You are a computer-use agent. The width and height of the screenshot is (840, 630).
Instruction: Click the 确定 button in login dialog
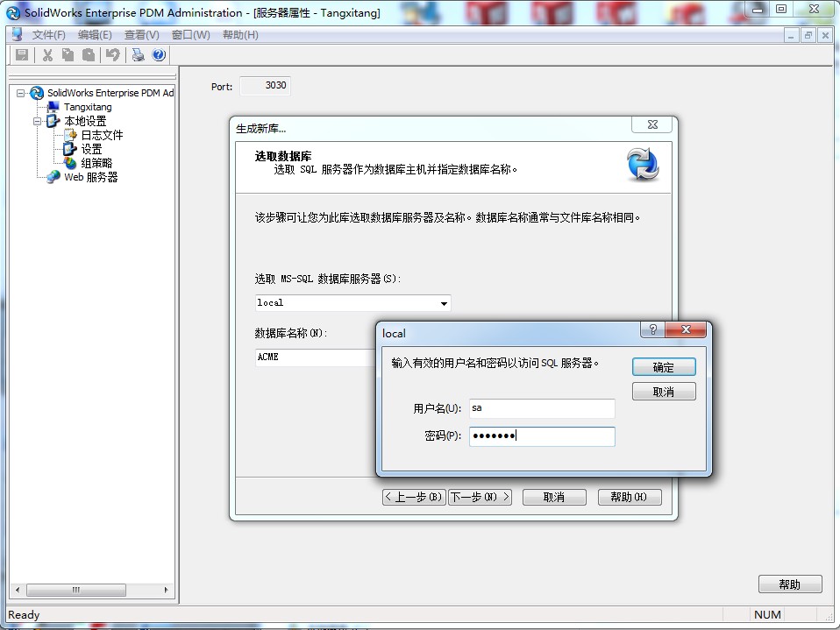[x=664, y=367]
